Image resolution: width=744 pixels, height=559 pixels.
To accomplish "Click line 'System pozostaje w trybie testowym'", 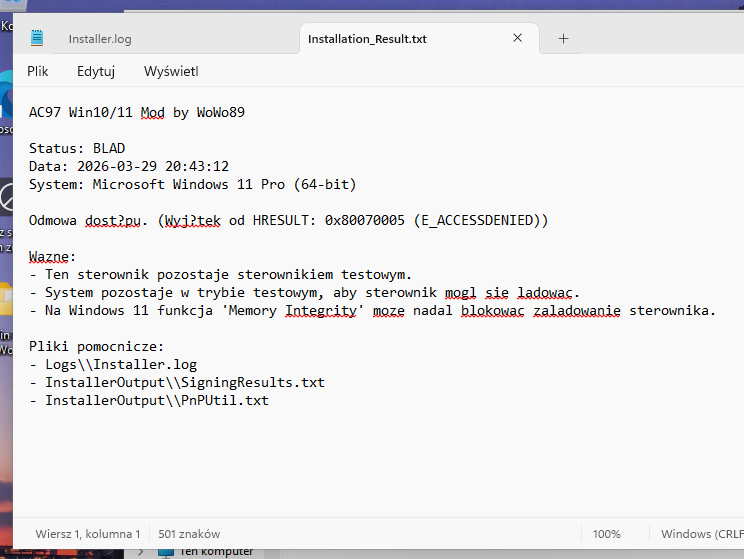I will click(x=304, y=293).
